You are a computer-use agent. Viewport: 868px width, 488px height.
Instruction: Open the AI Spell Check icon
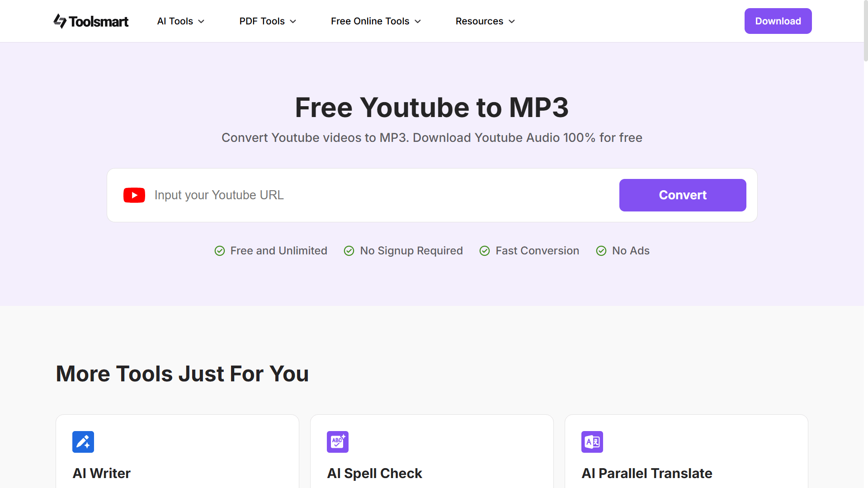click(338, 441)
